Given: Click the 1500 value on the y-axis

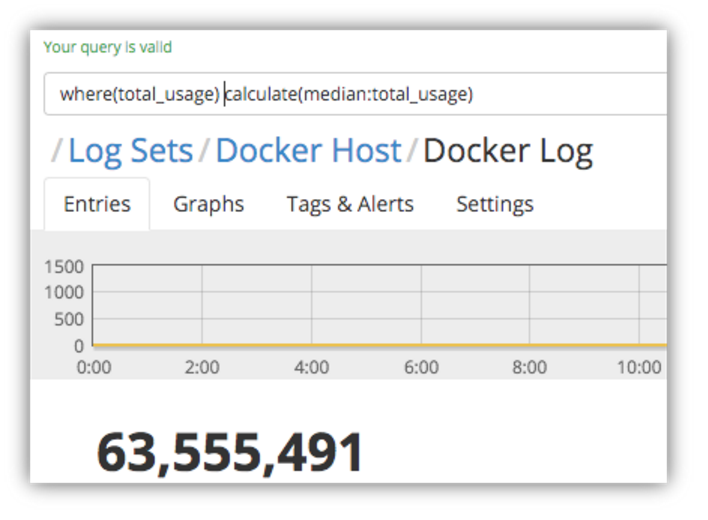Looking at the screenshot, I should pyautogui.click(x=63, y=266).
